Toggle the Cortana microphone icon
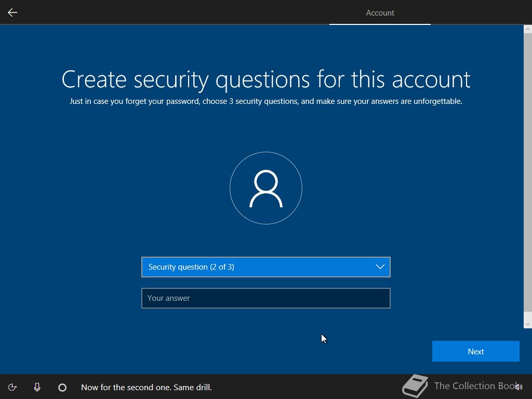Image resolution: width=532 pixels, height=399 pixels. point(37,387)
